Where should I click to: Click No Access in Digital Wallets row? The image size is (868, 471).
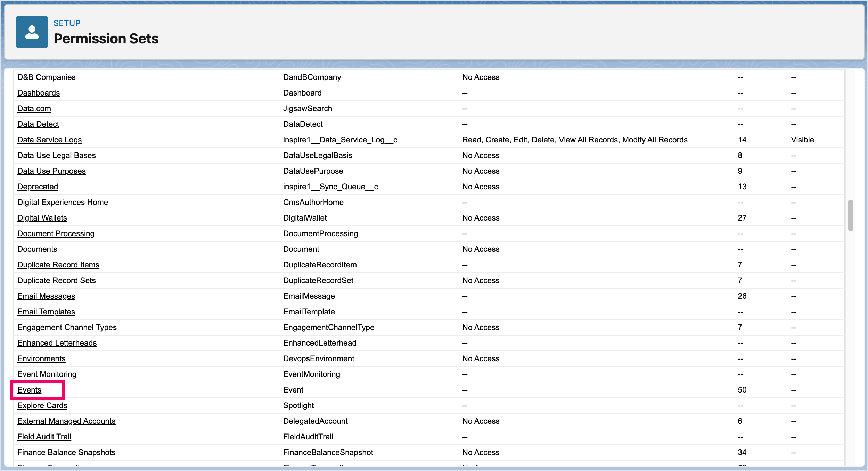click(x=481, y=218)
